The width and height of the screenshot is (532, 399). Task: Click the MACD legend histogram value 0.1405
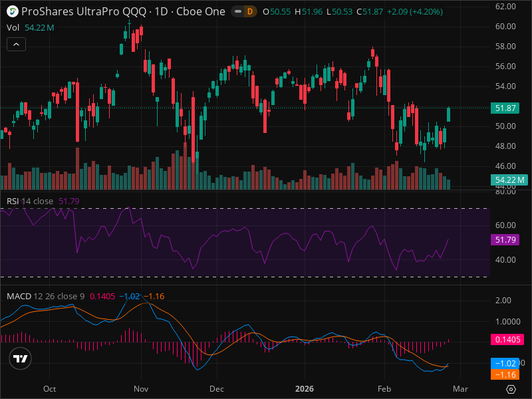pos(102,296)
